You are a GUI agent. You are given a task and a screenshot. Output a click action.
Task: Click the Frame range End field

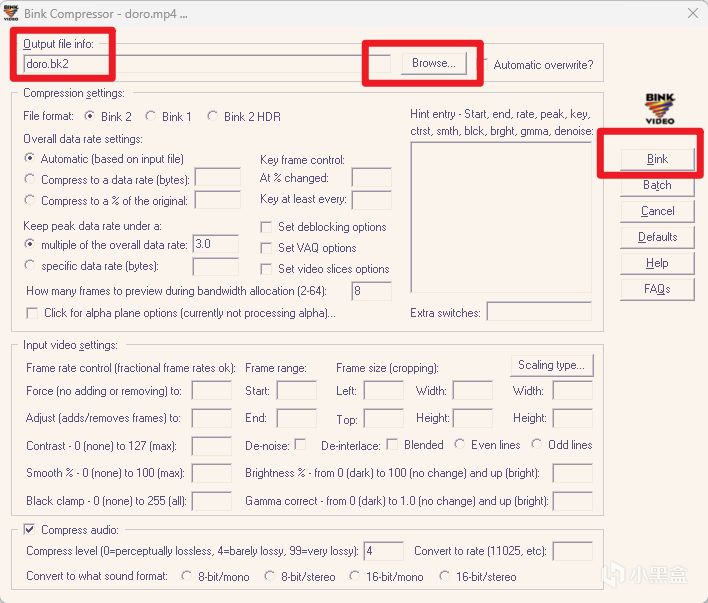point(297,418)
